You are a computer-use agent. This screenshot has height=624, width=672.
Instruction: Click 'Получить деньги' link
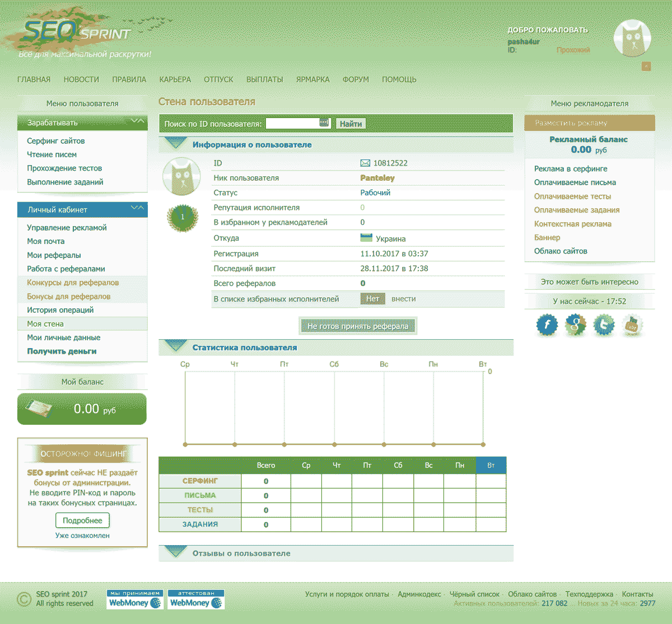point(62,351)
